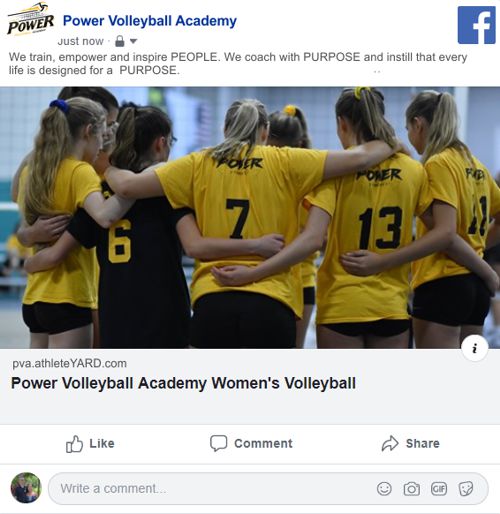
Task: Expand the post audience dropdown arrow
Action: (133, 41)
